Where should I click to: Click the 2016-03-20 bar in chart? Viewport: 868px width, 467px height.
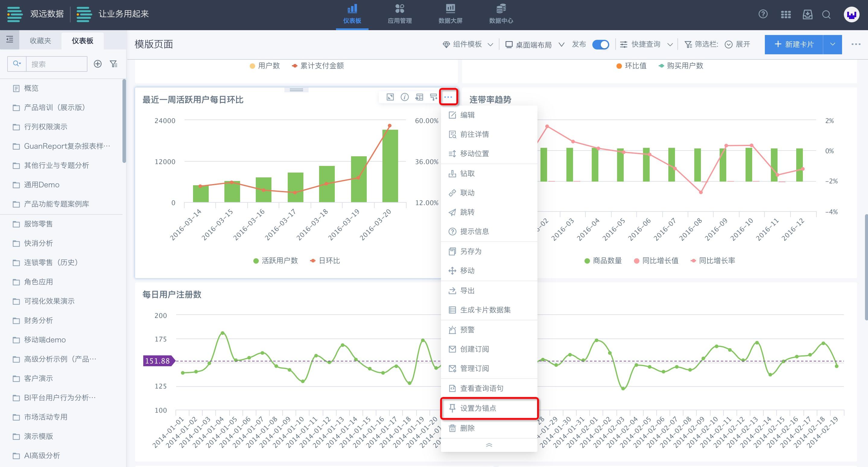(x=390, y=166)
